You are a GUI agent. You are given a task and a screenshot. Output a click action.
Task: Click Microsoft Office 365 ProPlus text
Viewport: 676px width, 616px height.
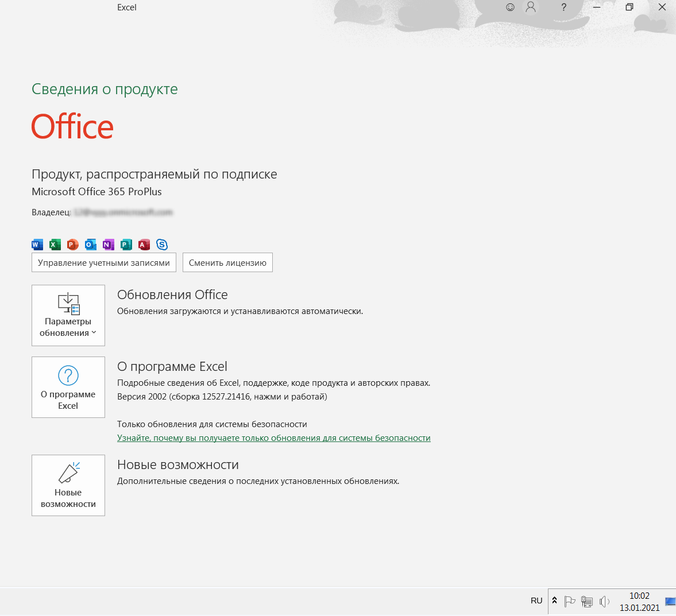96,192
